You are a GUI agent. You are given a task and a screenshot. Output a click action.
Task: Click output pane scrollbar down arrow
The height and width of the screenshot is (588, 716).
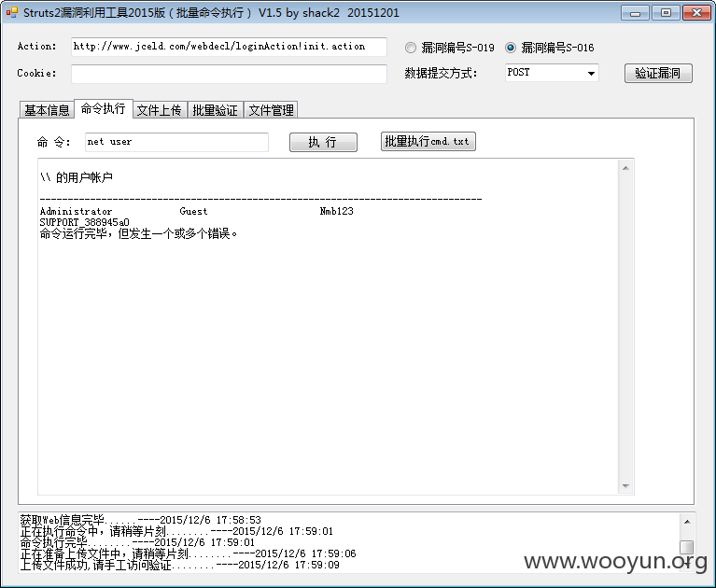[625, 486]
